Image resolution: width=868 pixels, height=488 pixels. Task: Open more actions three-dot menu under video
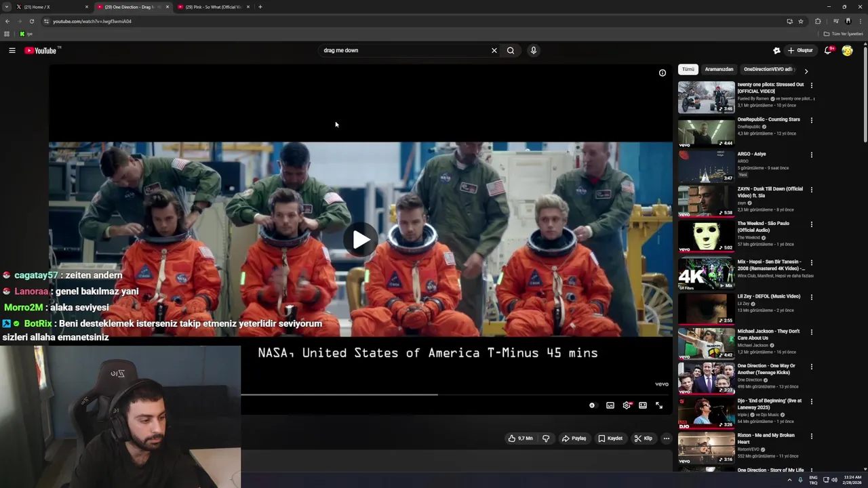(667, 439)
